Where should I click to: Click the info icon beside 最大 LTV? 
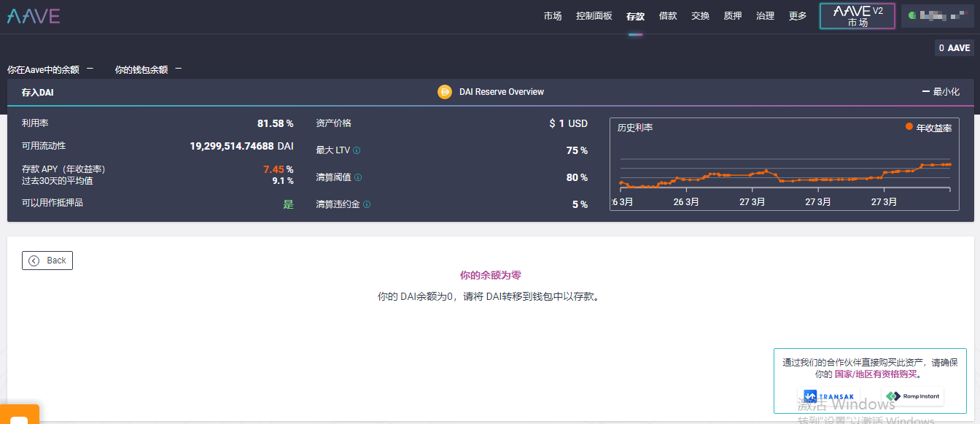(x=357, y=151)
